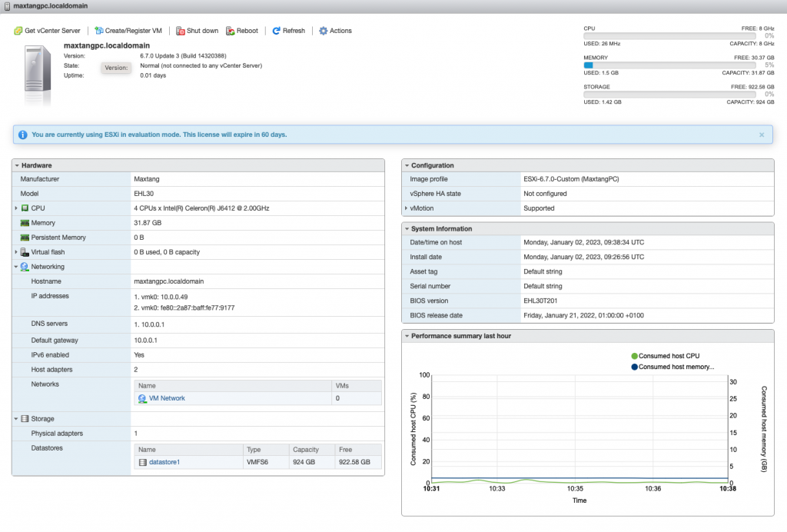The height and width of the screenshot is (532, 787).
Task: Click the red Shut down icon
Action: (x=180, y=31)
